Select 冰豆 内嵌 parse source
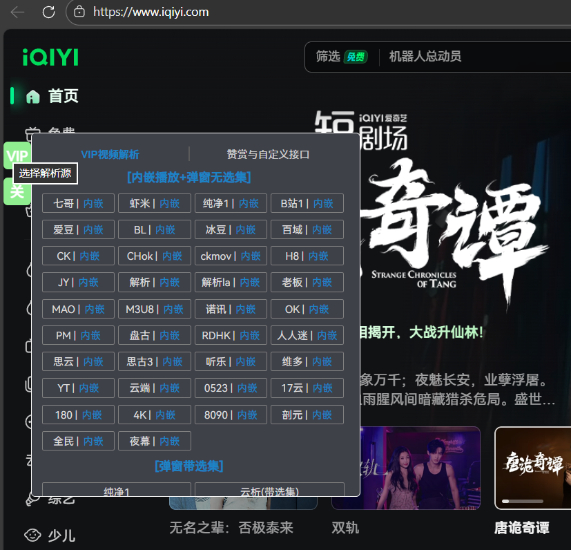This screenshot has height=550, width=571. click(x=231, y=229)
